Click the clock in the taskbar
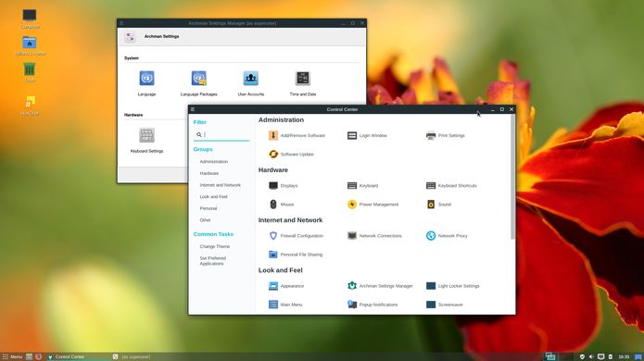Viewport: 644px width, 361px height. coord(624,357)
